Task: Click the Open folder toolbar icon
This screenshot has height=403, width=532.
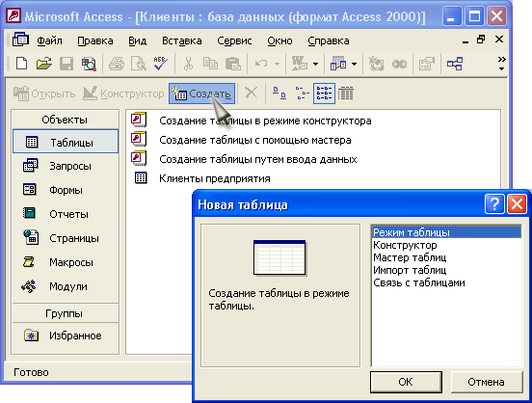Action: 43,64
